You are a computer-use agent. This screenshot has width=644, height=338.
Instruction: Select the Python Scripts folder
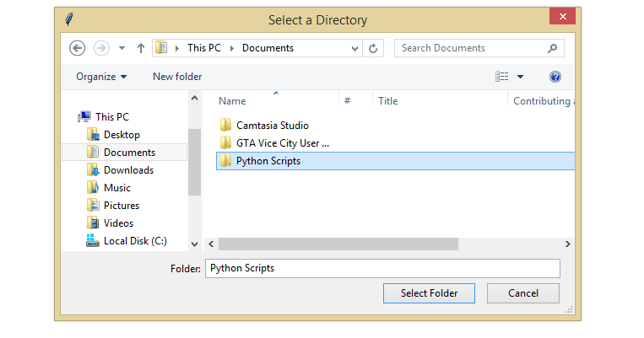tap(395, 161)
